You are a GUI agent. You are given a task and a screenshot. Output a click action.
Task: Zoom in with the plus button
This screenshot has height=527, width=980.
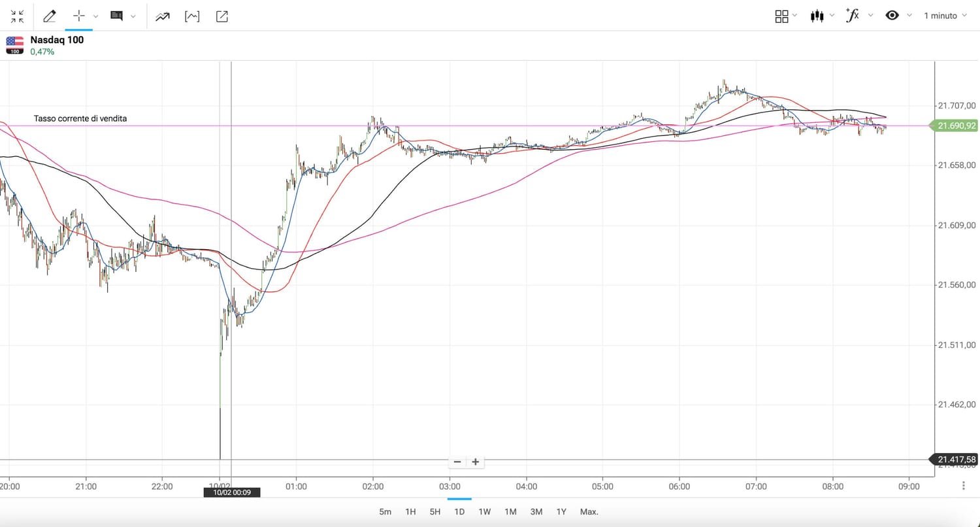point(476,462)
